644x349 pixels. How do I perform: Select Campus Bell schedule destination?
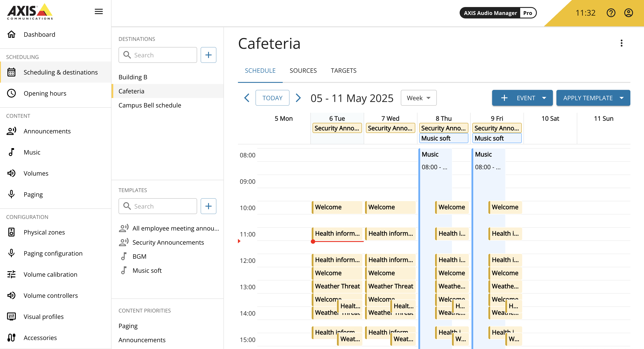(167, 105)
